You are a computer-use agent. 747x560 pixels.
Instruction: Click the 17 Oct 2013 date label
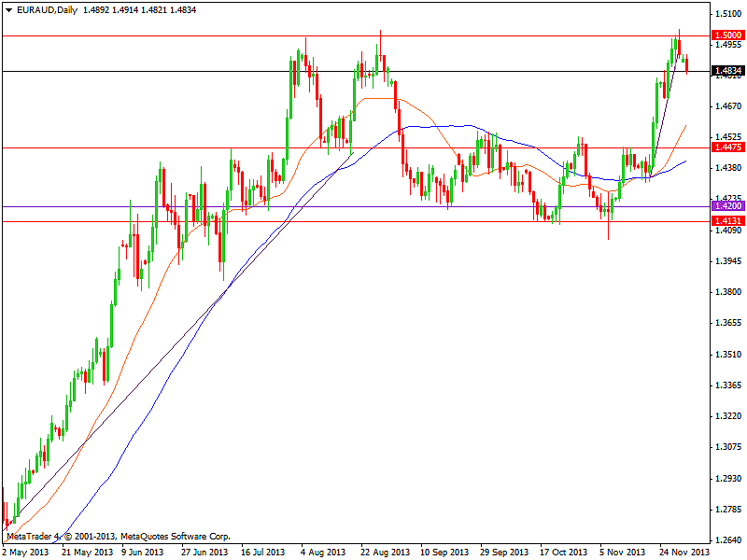point(563,552)
